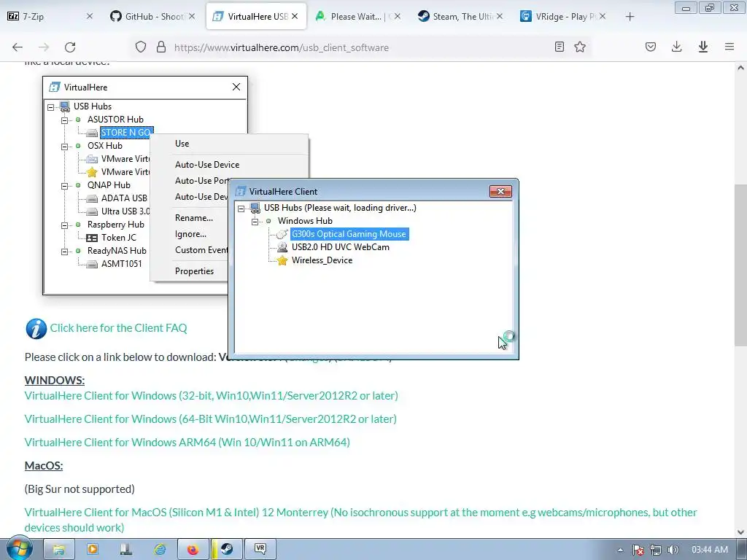
Task: Click the star icon beside Wireless_Device
Action: [x=282, y=260]
